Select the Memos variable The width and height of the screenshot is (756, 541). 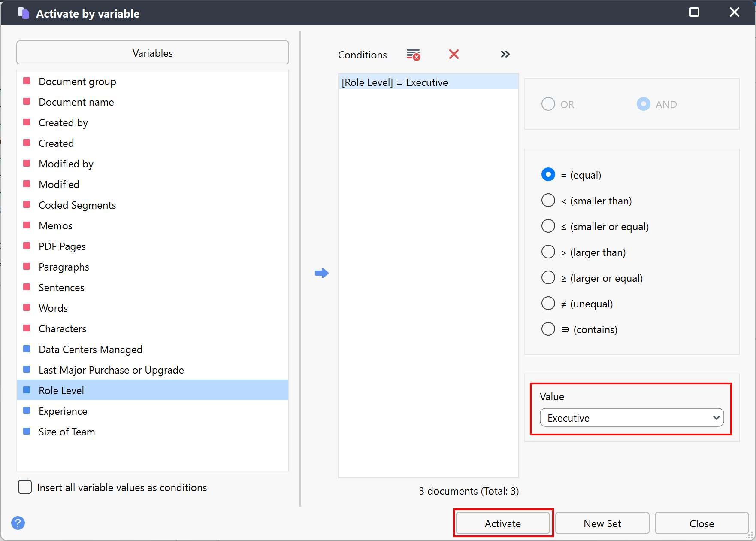(153, 225)
